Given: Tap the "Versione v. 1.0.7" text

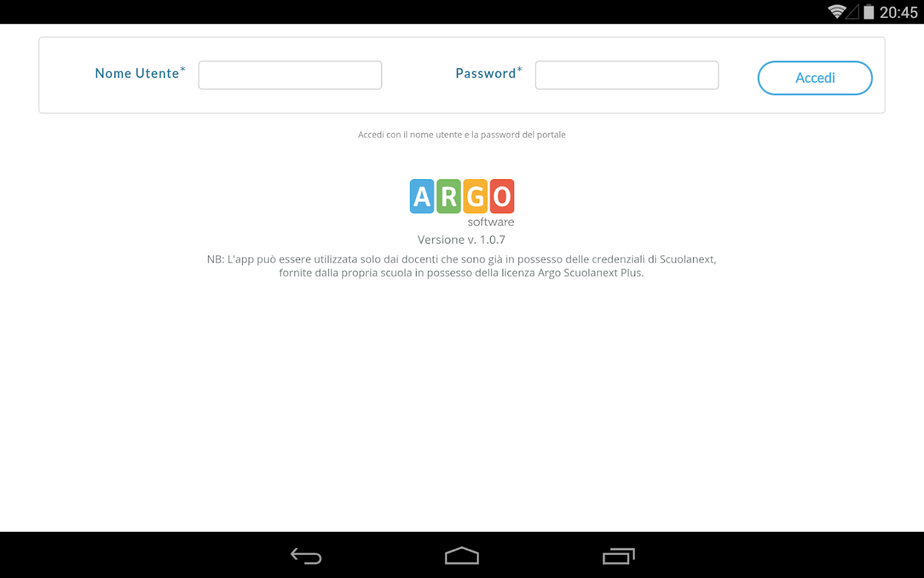Looking at the screenshot, I should (461, 240).
